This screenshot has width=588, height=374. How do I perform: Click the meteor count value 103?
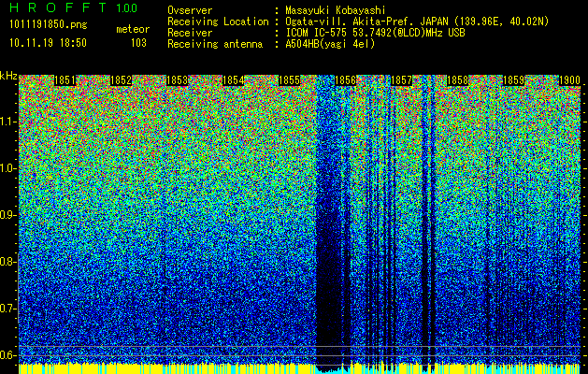click(x=138, y=43)
